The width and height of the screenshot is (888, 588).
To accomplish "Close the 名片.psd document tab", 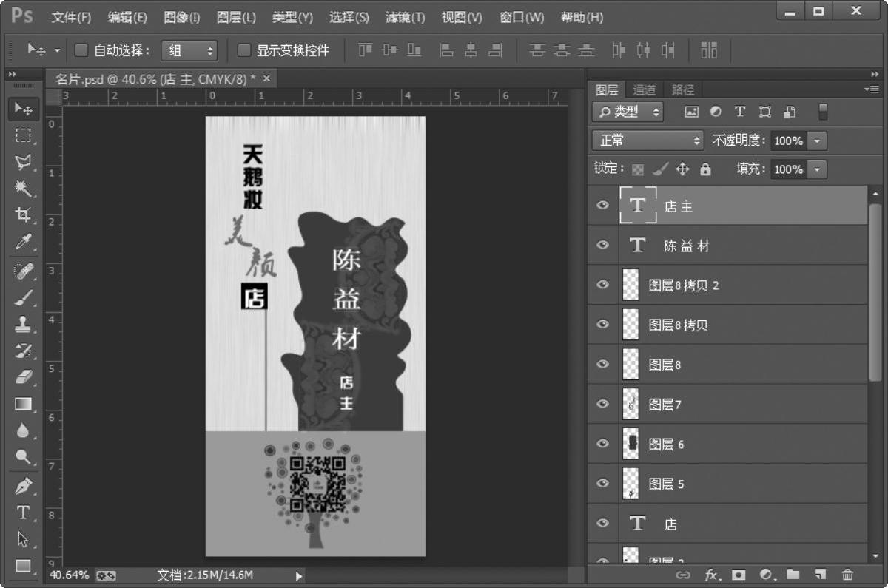I will [x=266, y=78].
